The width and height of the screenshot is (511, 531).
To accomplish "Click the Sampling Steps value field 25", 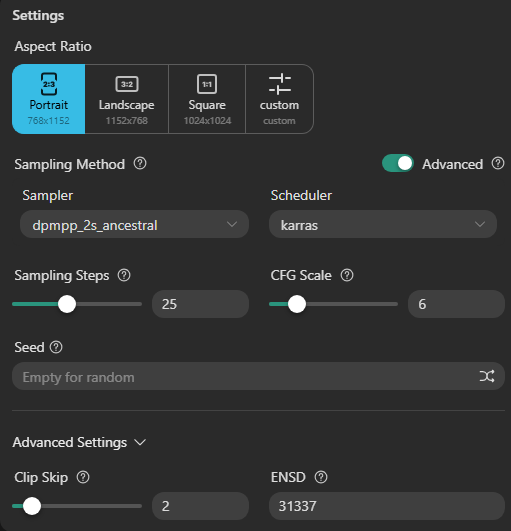I will point(200,304).
